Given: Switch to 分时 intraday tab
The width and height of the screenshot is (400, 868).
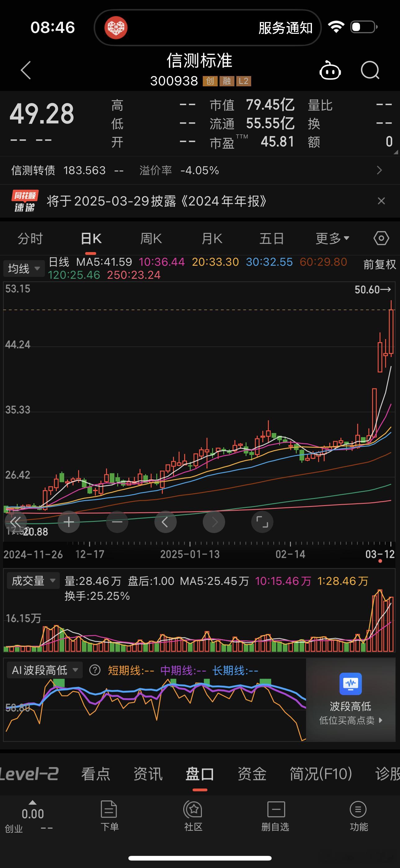Looking at the screenshot, I should click(30, 238).
